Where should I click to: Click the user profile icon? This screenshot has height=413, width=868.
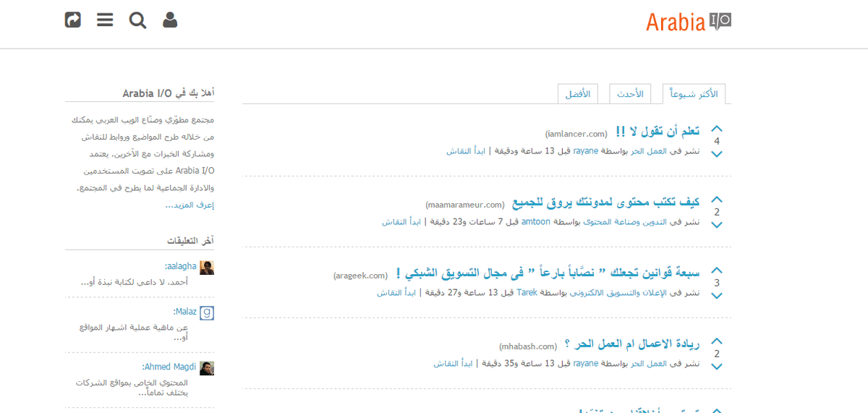(x=170, y=20)
